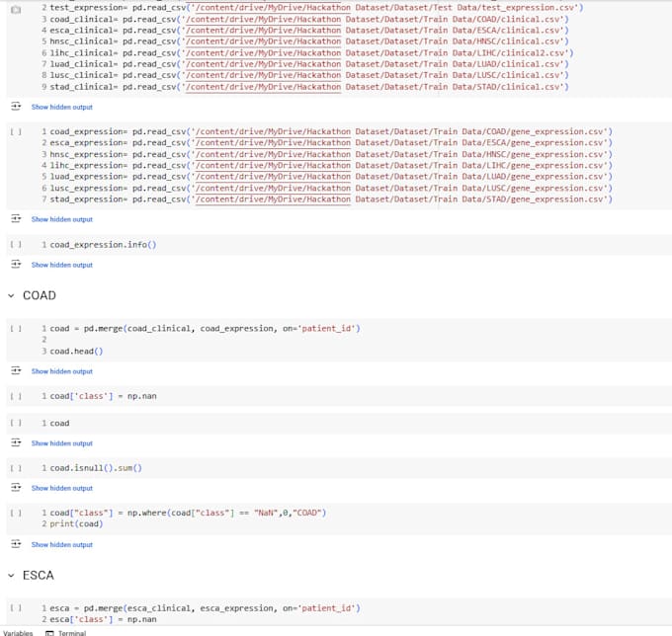Image resolution: width=672 pixels, height=636 pixels.
Task: Click output toggle icon below coad.isnull cell
Action: pos(16,488)
